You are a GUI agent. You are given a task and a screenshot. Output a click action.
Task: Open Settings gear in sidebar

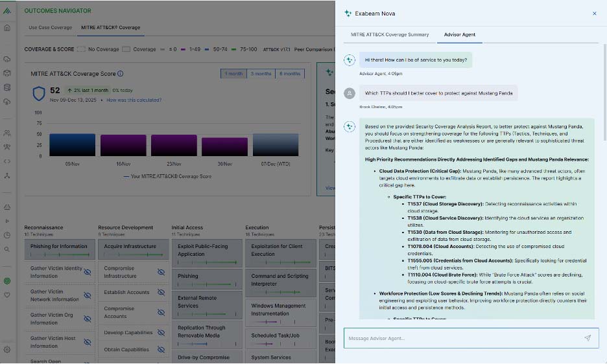[7, 349]
